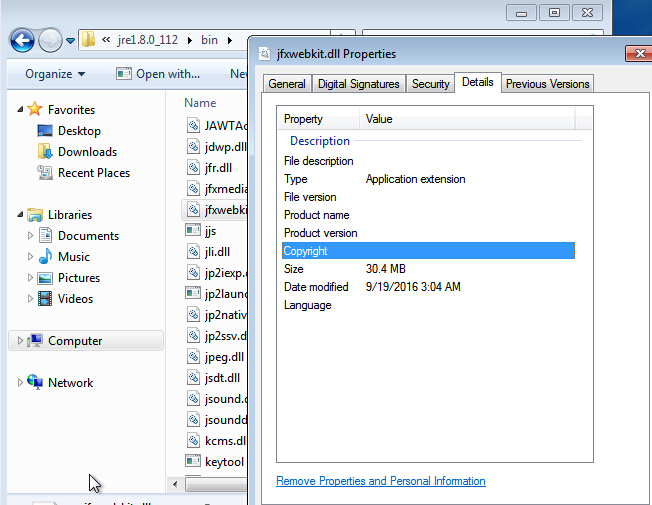Click the jpeg.dll file icon
Image resolution: width=652 pixels, height=505 pixels.
pos(194,357)
